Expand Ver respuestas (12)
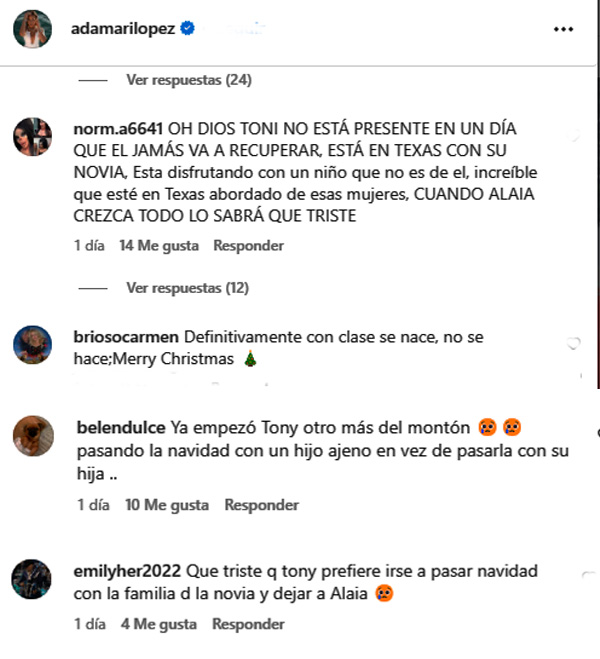Screen dimensions: 600x659 (188, 288)
